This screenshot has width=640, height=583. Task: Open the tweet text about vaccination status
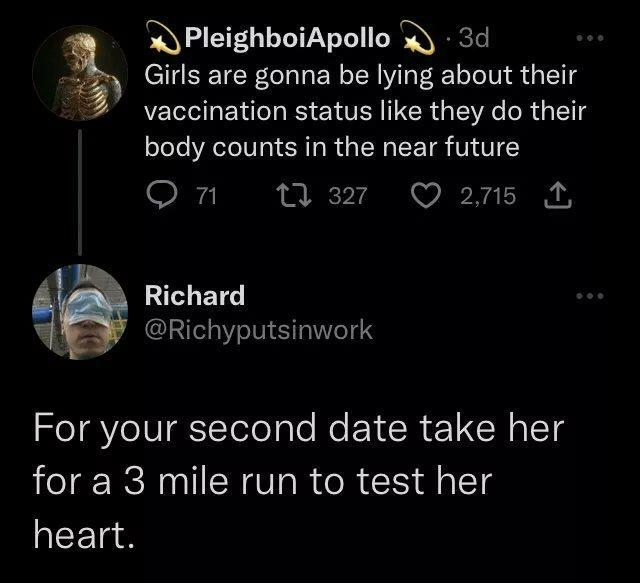364,111
